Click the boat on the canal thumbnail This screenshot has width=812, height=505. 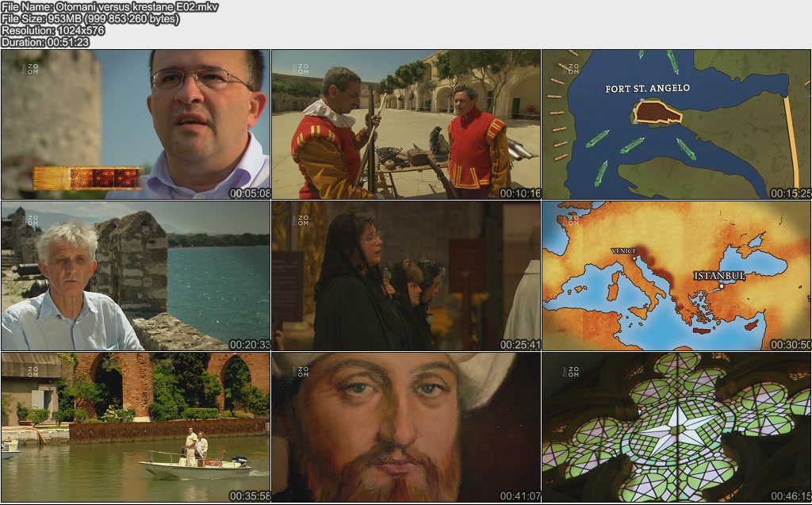coord(136,427)
